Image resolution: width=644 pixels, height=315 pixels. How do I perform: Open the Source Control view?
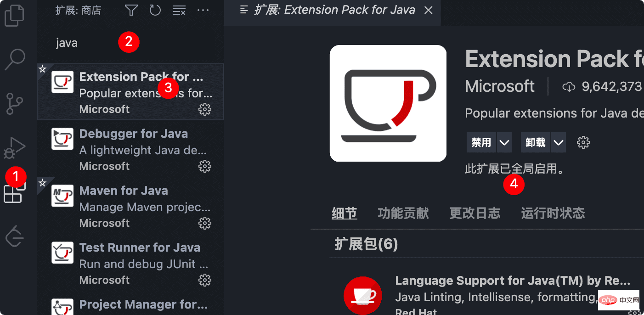[x=15, y=103]
